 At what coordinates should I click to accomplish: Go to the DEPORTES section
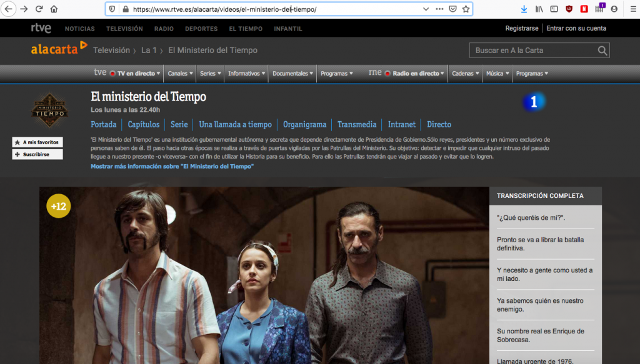pos(201,29)
